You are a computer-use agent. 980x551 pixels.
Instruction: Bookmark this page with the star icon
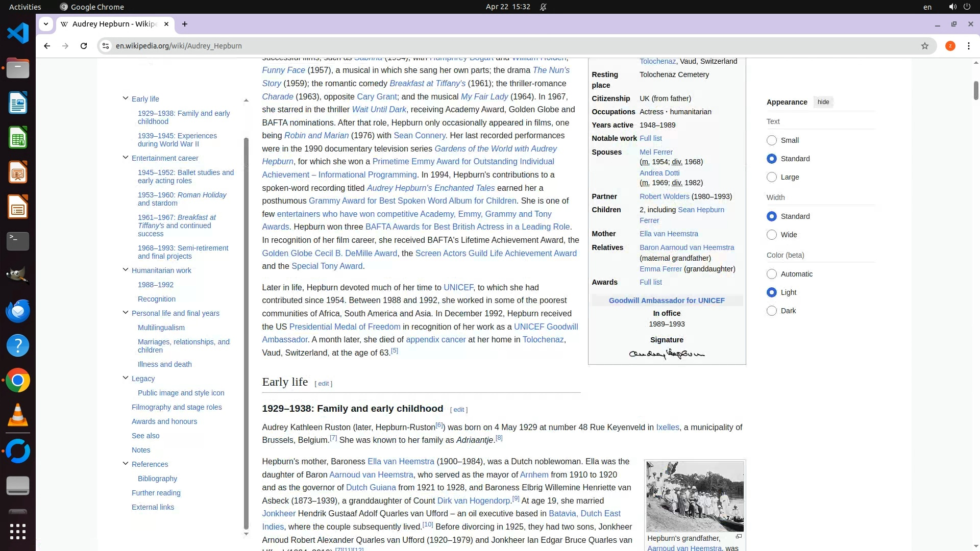[924, 46]
